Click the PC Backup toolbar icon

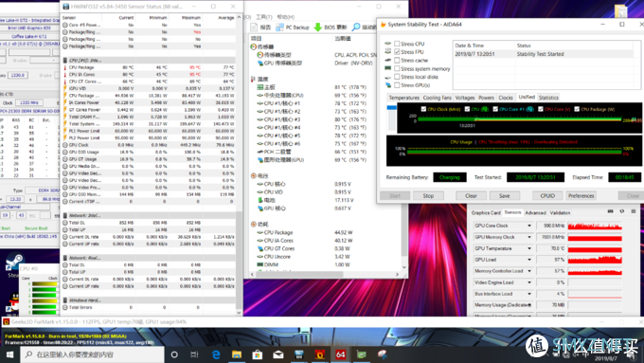(279, 27)
